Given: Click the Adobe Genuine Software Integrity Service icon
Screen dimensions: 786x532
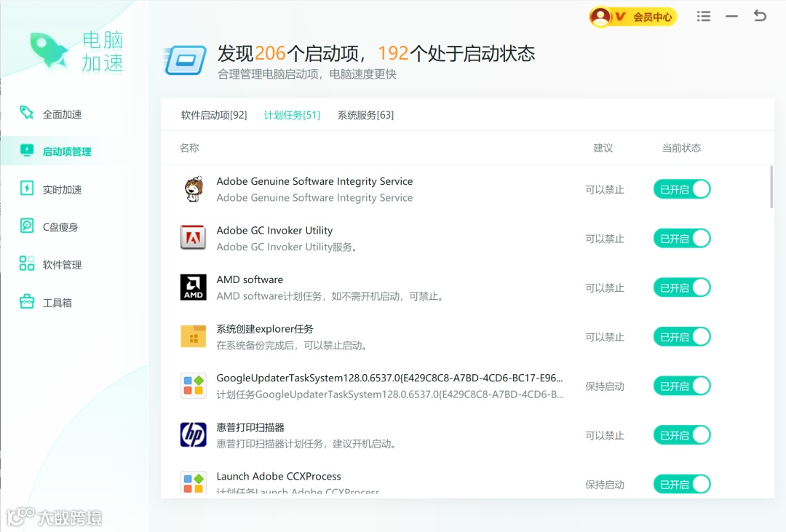Looking at the screenshot, I should [194, 189].
